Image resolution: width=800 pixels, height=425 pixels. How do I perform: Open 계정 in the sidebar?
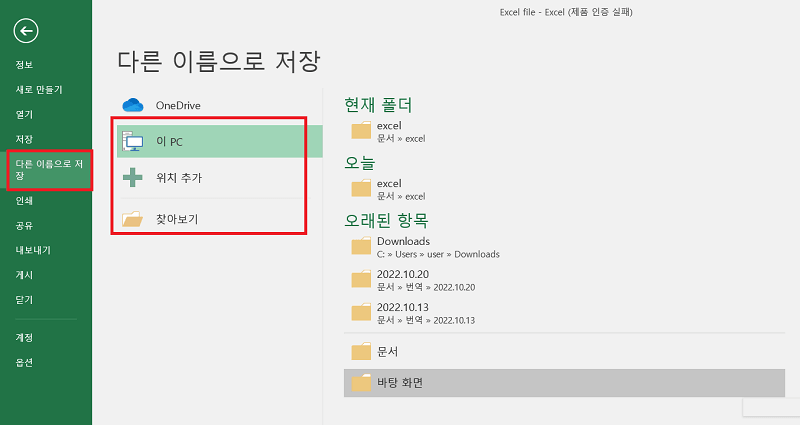[24, 337]
